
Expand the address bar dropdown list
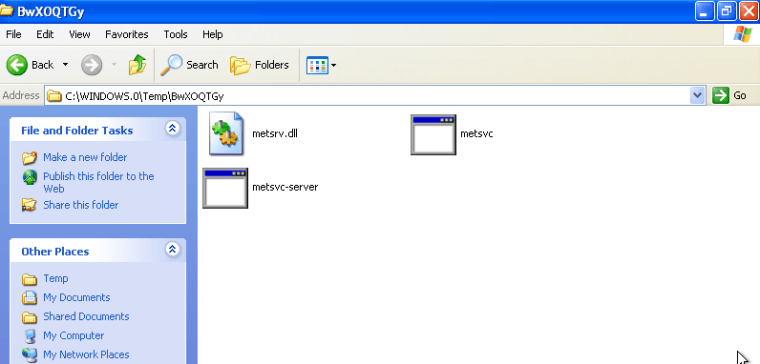(x=697, y=95)
